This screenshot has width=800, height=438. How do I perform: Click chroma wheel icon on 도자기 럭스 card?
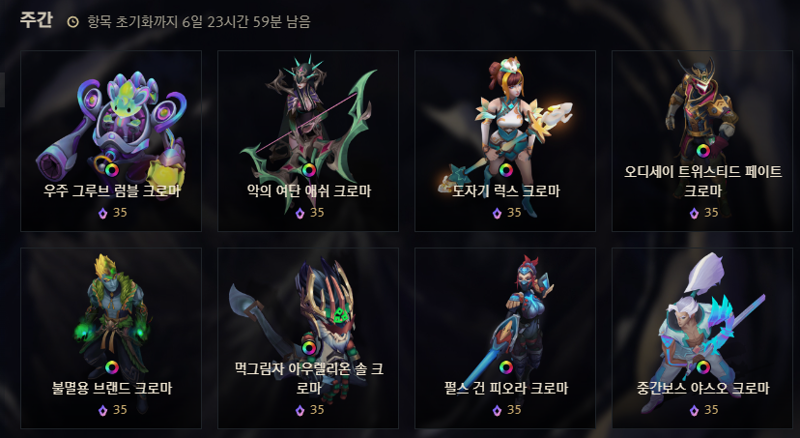coord(506,169)
